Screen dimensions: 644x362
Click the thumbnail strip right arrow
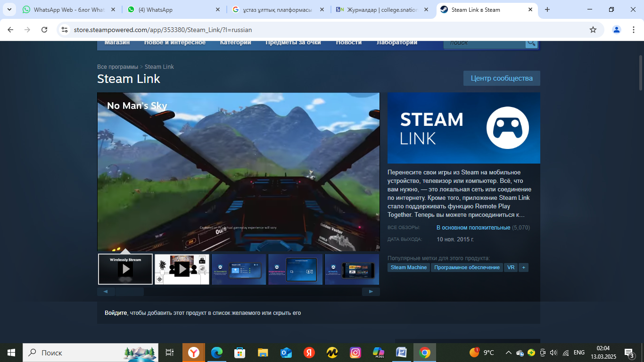coord(371,292)
